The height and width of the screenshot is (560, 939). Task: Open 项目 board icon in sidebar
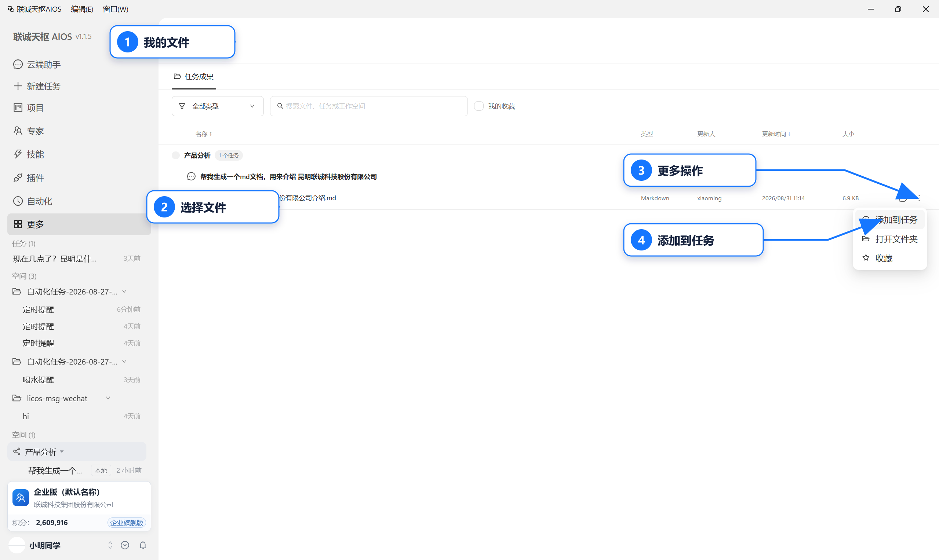tap(18, 107)
